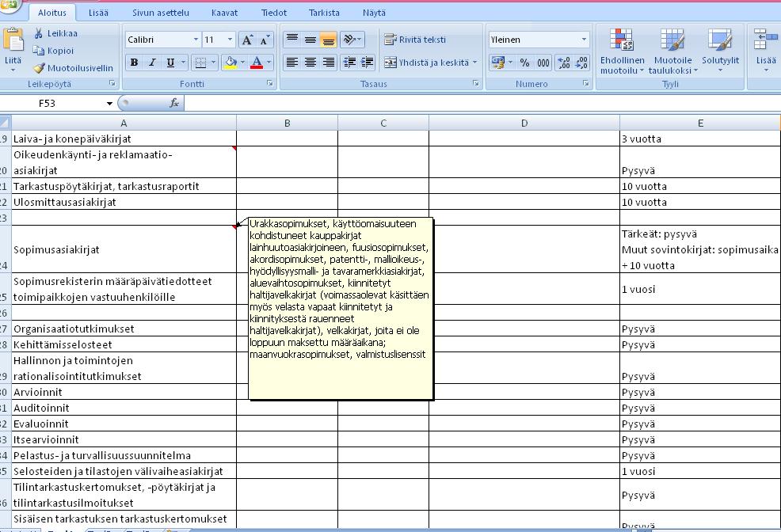Increase decimal places icon
Image resolution: width=781 pixels, height=532 pixels.
tap(564, 63)
